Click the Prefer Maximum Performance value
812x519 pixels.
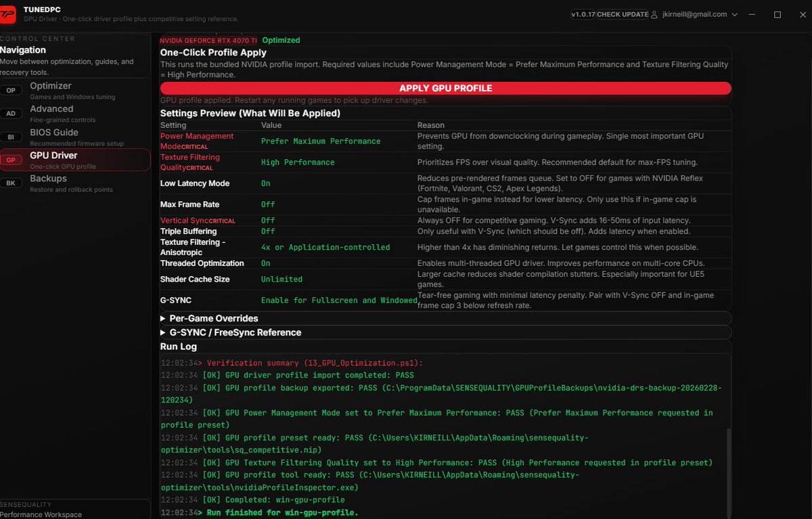pos(321,141)
